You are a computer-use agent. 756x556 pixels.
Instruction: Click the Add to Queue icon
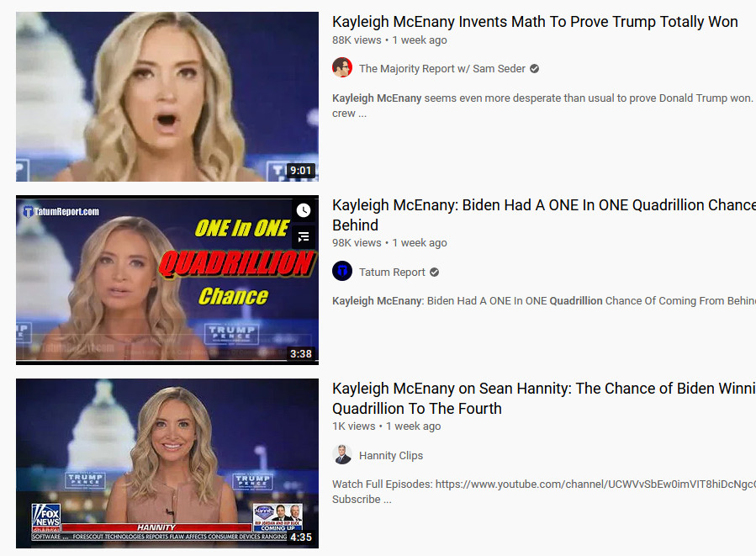tap(304, 236)
